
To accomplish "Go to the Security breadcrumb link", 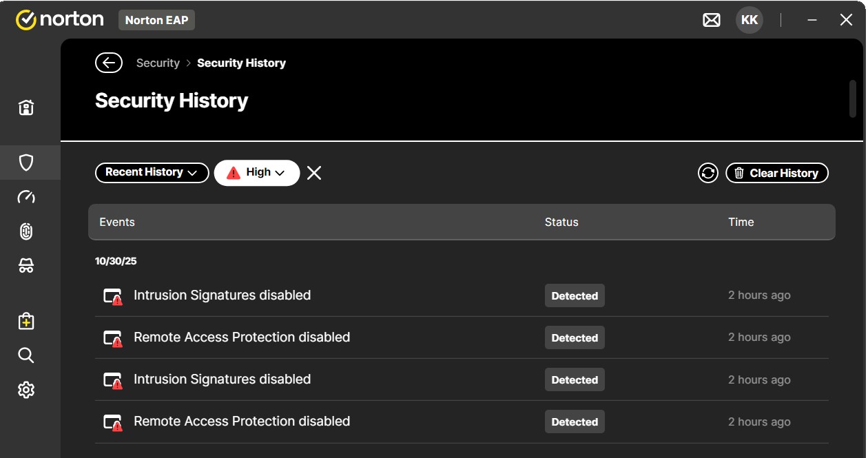I will [x=158, y=63].
